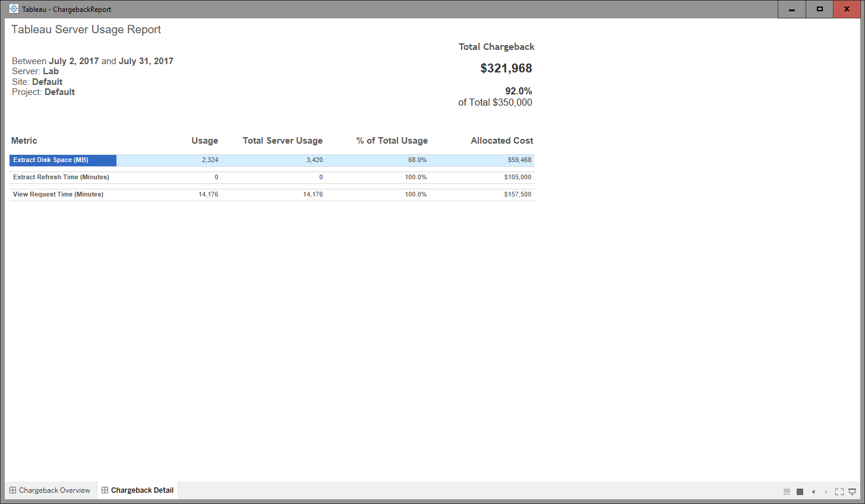Minimize the Tableau window
The image size is (865, 504).
(792, 9)
